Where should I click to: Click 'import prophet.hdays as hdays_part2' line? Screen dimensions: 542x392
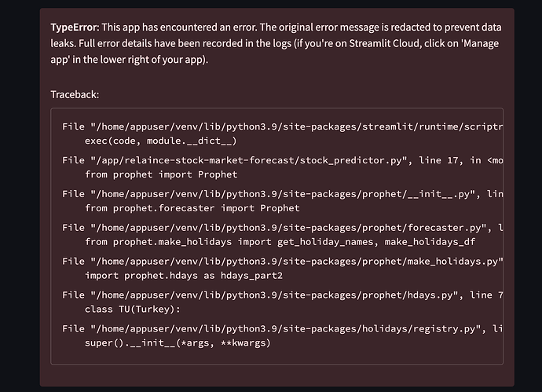click(183, 276)
